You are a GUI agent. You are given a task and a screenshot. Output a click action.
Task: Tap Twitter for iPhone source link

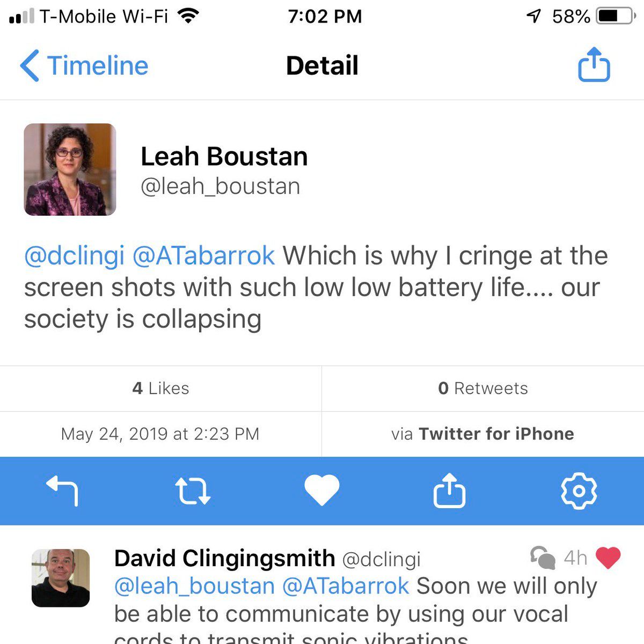(x=496, y=434)
